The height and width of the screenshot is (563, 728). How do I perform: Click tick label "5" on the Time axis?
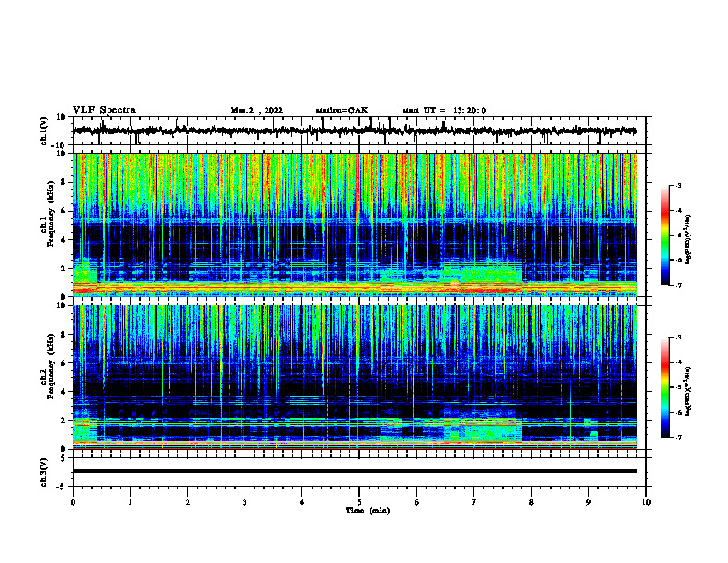(x=359, y=502)
